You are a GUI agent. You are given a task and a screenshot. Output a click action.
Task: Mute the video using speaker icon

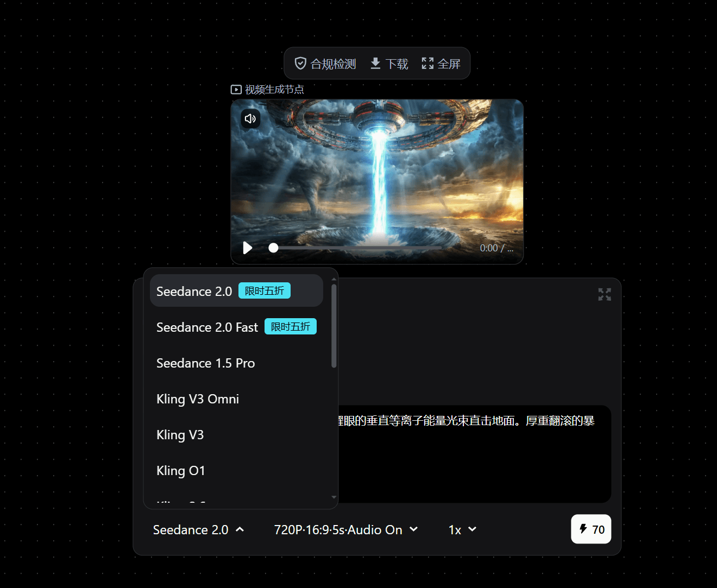(250, 118)
